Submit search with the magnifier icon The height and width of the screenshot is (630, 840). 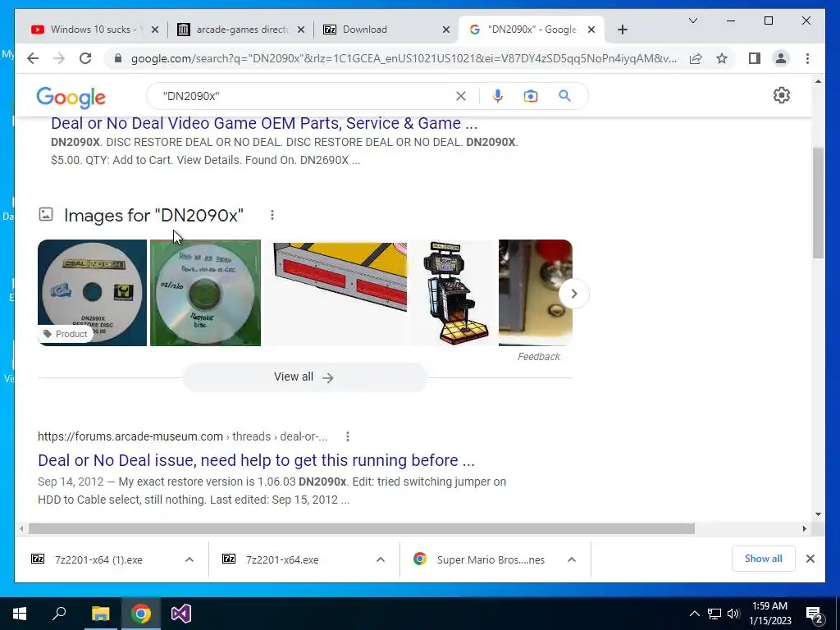(564, 96)
